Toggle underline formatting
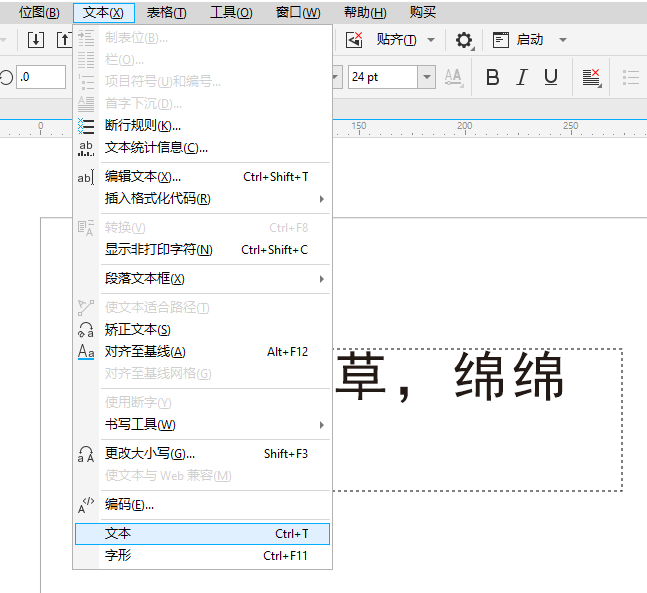This screenshot has width=647, height=593. click(x=551, y=77)
